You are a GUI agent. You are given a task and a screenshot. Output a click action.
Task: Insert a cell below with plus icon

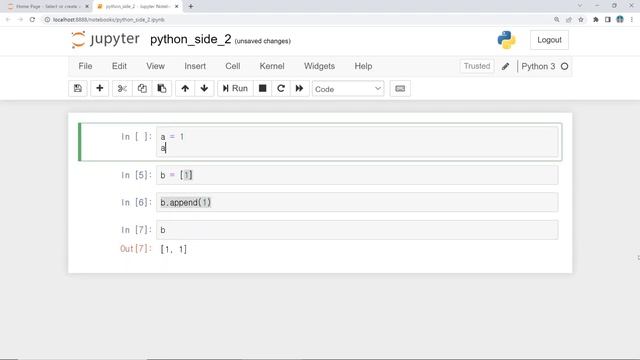pos(99,89)
